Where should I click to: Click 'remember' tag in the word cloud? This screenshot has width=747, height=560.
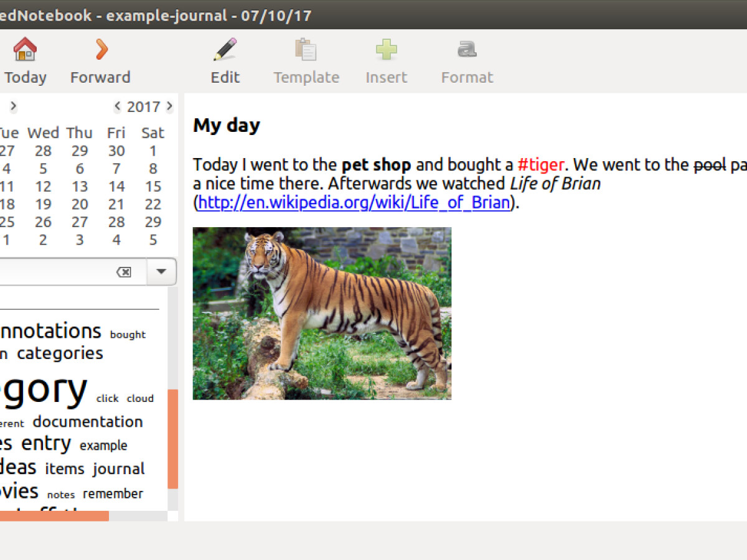[113, 494]
